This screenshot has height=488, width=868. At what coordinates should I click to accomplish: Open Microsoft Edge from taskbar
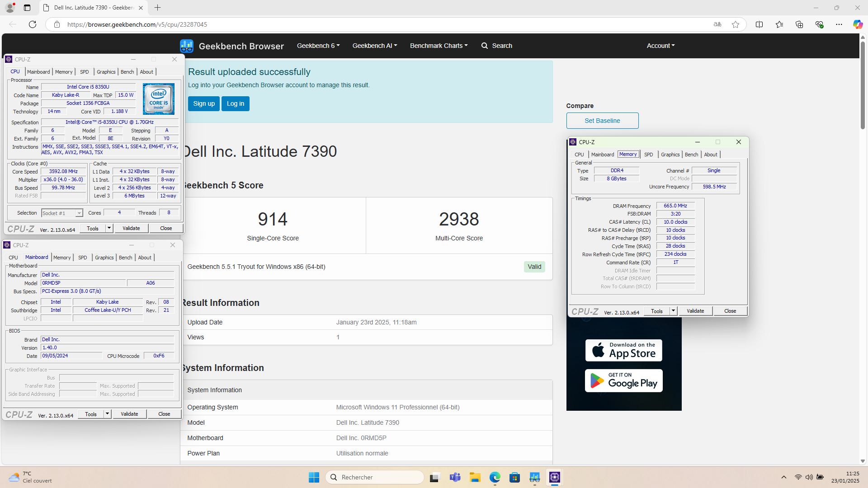tap(495, 477)
